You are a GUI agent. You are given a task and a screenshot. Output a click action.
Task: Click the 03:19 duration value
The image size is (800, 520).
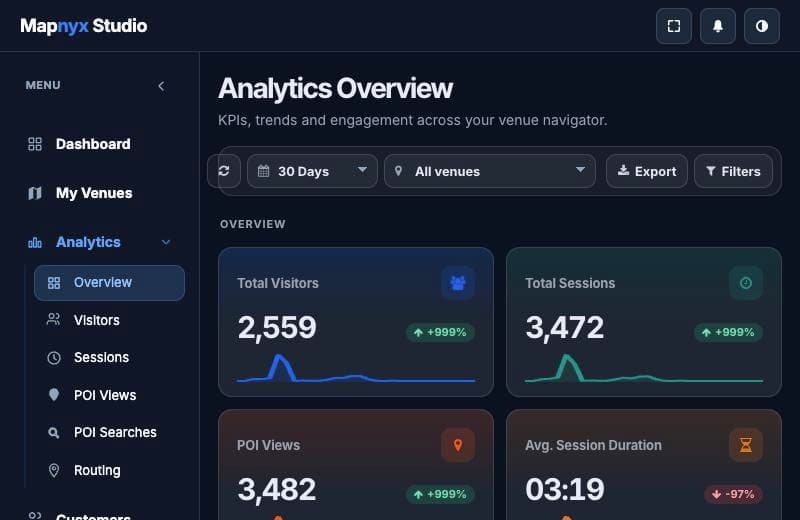click(565, 489)
